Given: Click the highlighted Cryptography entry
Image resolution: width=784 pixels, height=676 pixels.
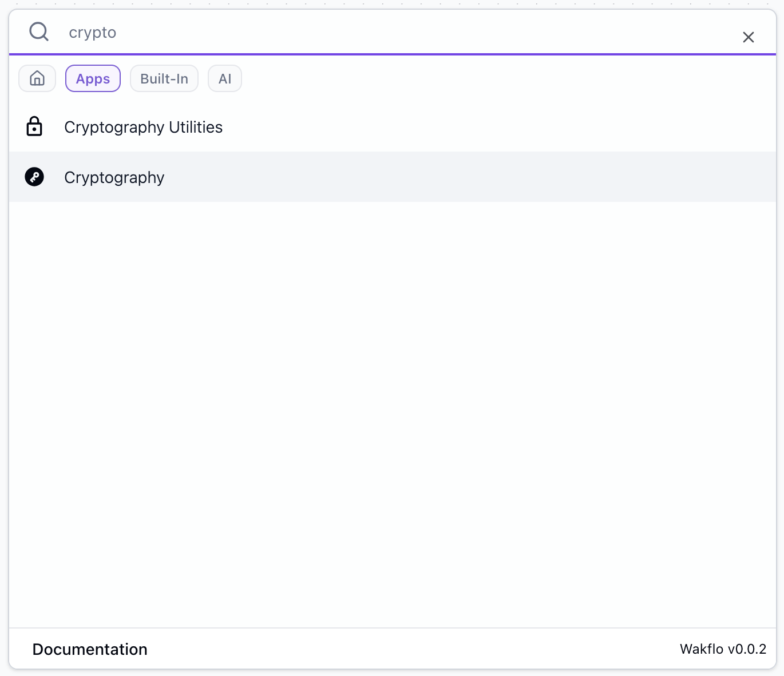Looking at the screenshot, I should [x=114, y=177].
